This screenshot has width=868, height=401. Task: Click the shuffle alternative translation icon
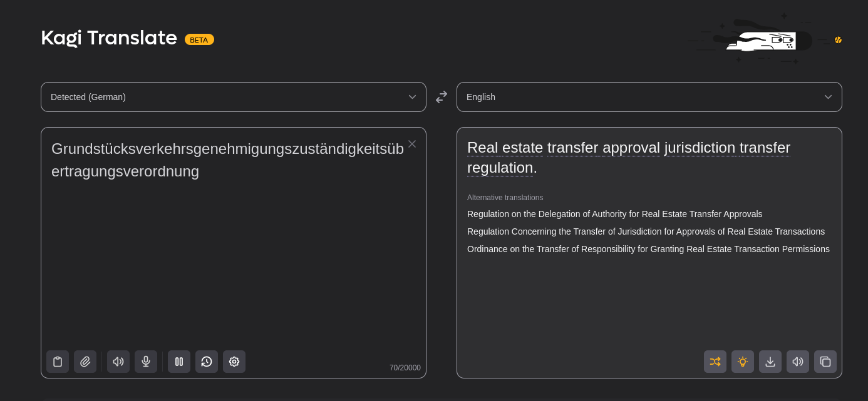(x=715, y=362)
